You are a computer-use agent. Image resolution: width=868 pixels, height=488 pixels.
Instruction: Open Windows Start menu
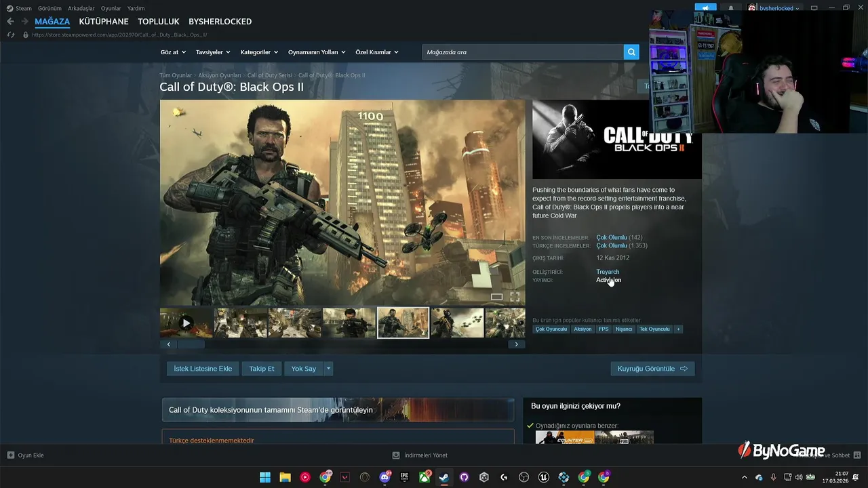265,477
